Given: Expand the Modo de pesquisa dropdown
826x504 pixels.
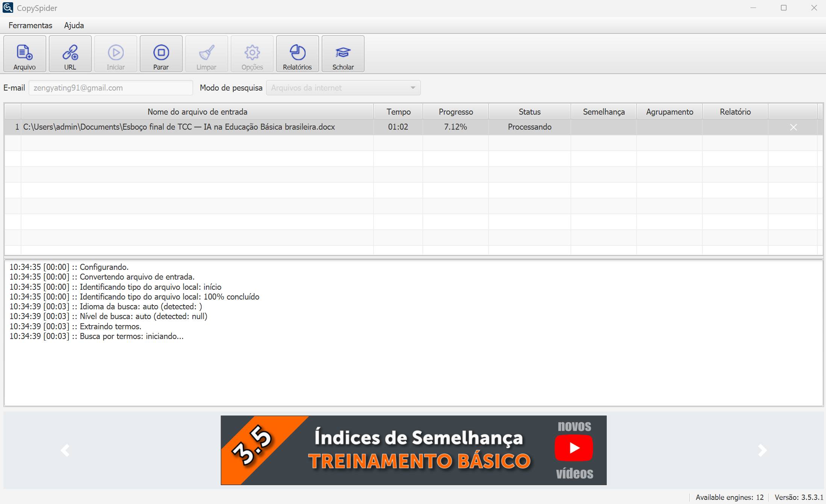Looking at the screenshot, I should 343,88.
